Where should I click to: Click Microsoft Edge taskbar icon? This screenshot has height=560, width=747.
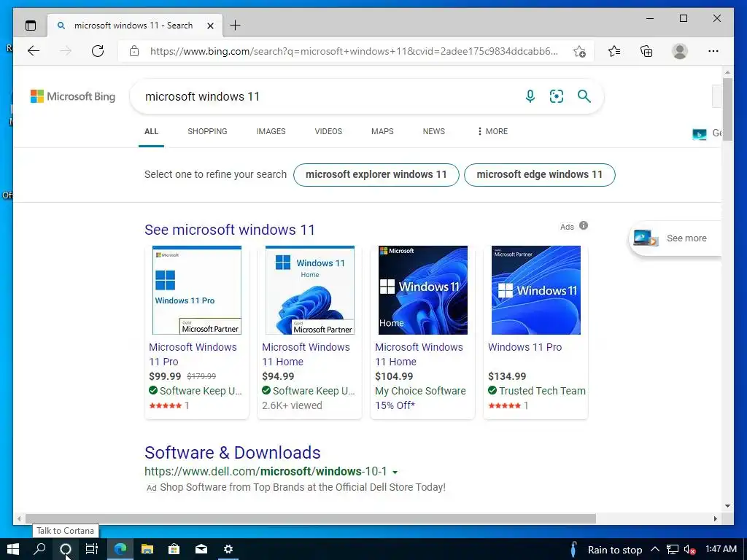point(120,549)
